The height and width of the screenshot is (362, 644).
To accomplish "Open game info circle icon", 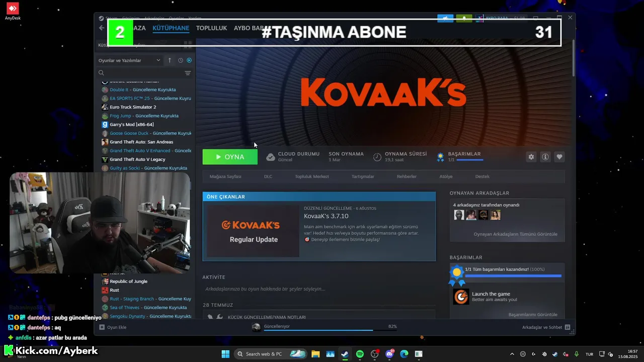I will [545, 157].
